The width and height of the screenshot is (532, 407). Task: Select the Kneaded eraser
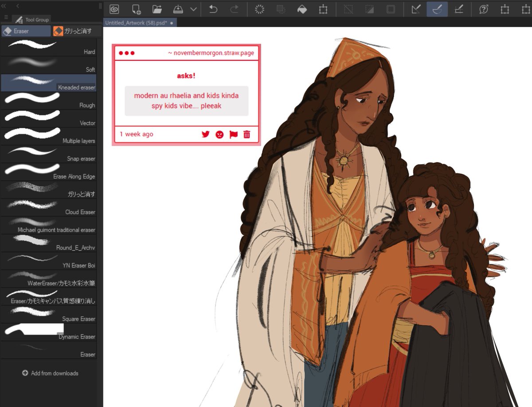point(49,83)
